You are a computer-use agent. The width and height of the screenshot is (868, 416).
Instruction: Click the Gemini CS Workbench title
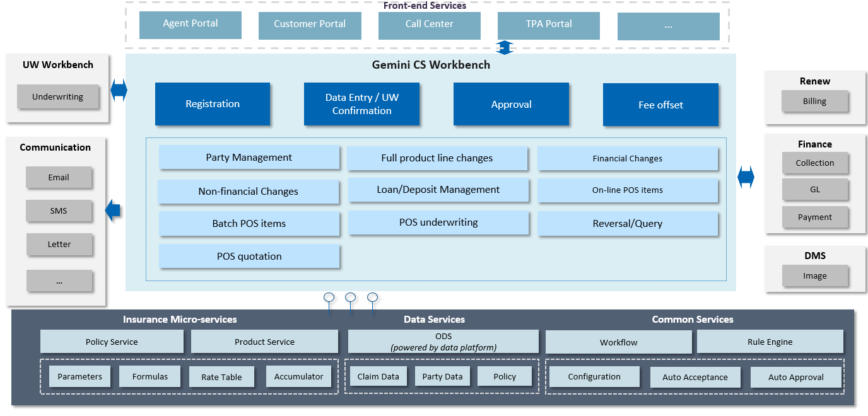click(x=431, y=64)
